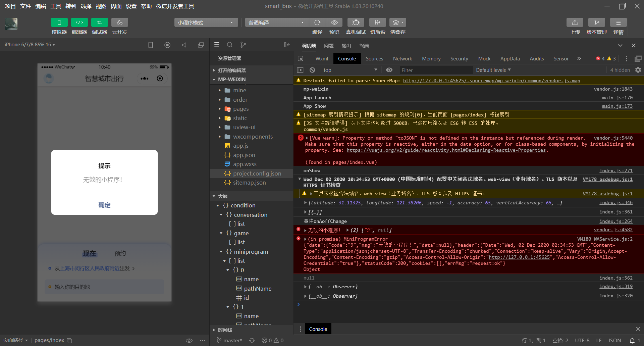Click the upload icon
The height and width of the screenshot is (346, 644).
coord(575,22)
